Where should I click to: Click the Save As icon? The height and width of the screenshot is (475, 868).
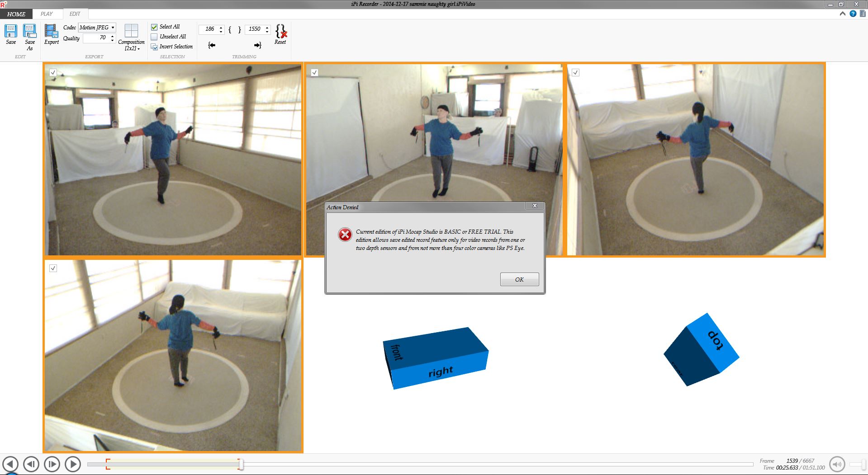click(x=30, y=31)
